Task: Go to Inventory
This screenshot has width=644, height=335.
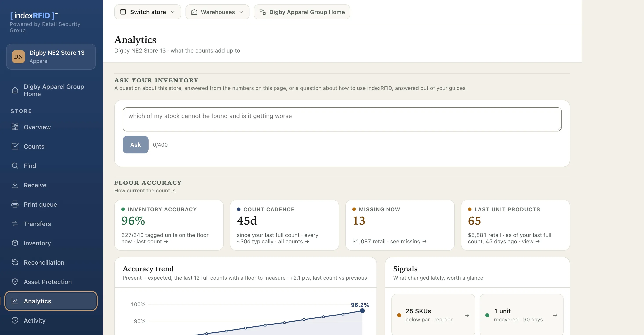Action: 51,243
